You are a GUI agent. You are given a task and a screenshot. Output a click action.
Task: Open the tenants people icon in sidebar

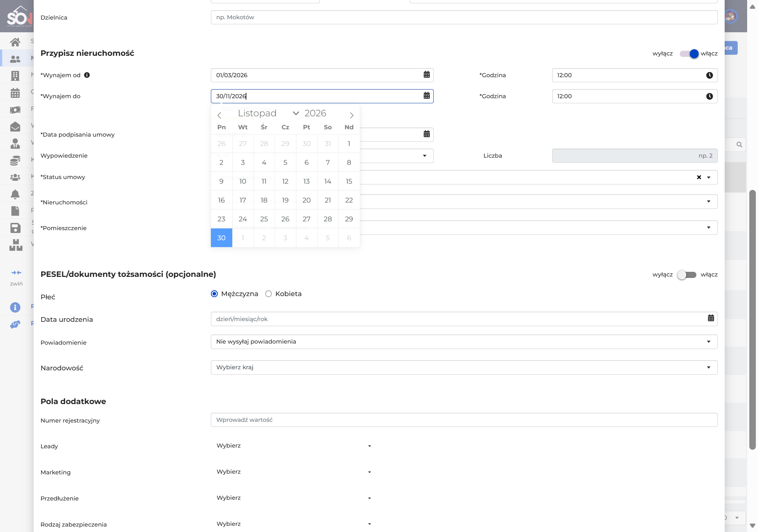15,59
